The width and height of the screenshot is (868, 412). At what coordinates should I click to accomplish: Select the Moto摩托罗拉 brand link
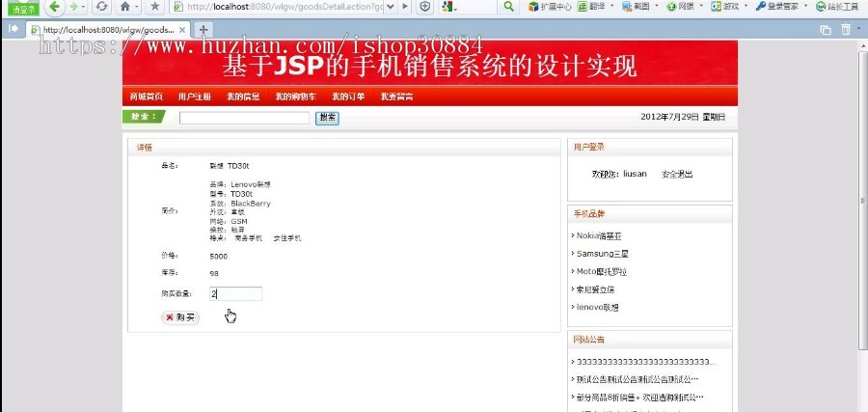[x=602, y=271]
